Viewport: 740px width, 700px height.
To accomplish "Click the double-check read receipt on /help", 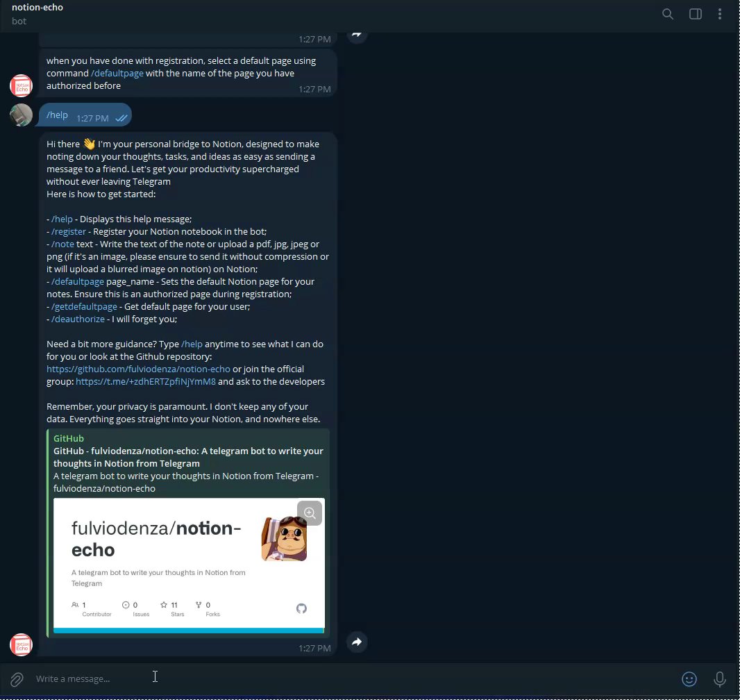I will pyautogui.click(x=121, y=119).
